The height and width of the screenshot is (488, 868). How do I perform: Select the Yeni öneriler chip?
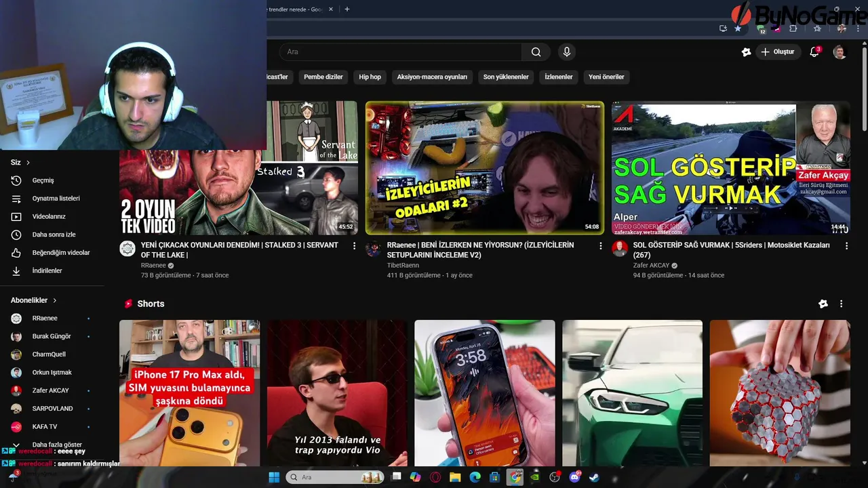click(606, 77)
